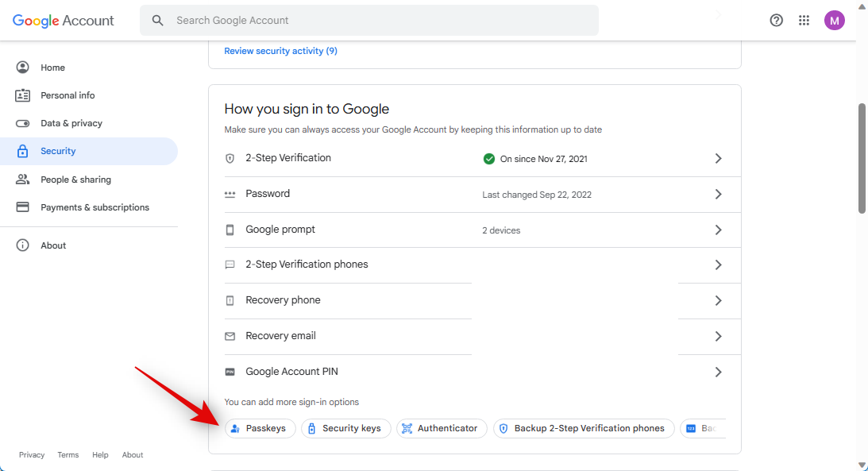
Task: Click the Security keys chip icon
Action: pyautogui.click(x=311, y=428)
